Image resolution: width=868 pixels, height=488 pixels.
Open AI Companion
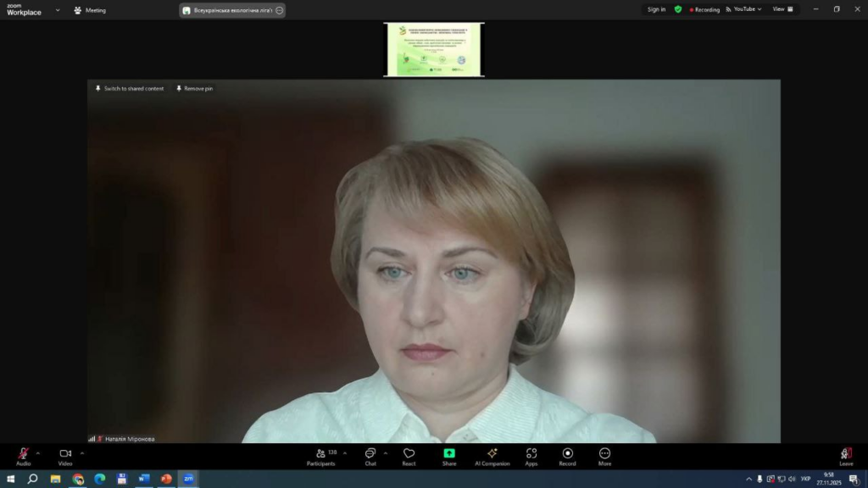pyautogui.click(x=492, y=456)
